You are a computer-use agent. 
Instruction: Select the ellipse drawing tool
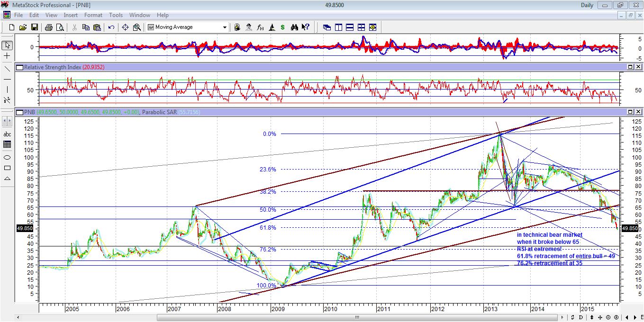[x=7, y=158]
